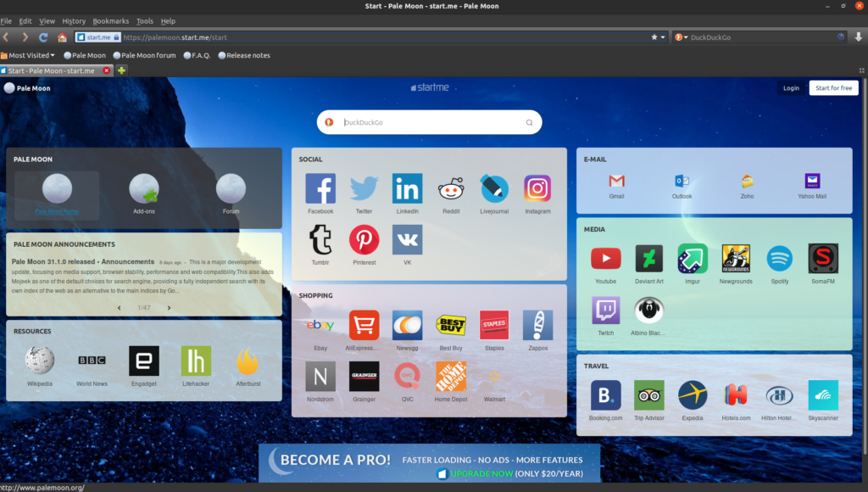Open the Facebook shortcut in Social
This screenshot has width=868, height=492.
320,188
